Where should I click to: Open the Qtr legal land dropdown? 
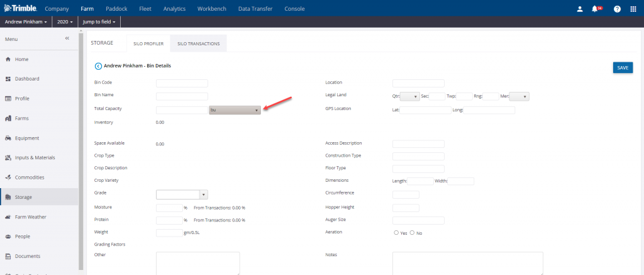[x=409, y=97]
